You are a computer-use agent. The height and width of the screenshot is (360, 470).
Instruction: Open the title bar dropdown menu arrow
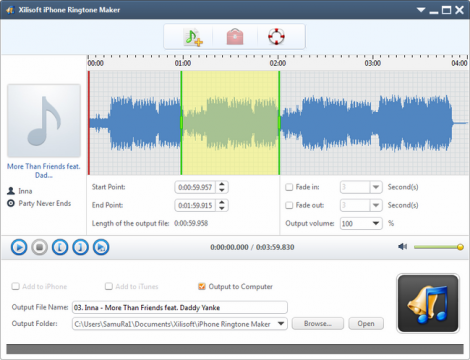click(421, 10)
